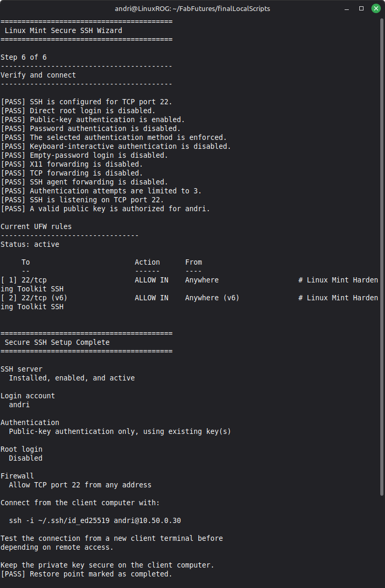Viewport: 385px width, 588px height.
Task: Click the 'SSH server' label
Action: 22,369
